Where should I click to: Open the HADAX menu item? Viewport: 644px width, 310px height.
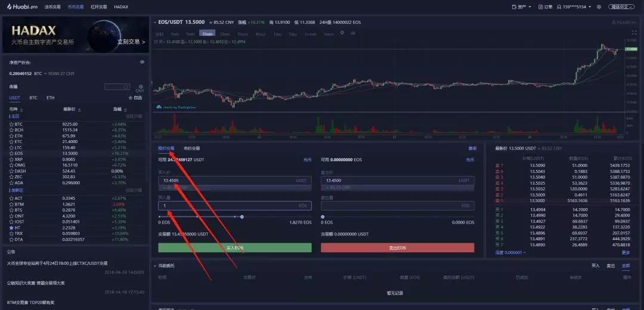click(x=121, y=7)
